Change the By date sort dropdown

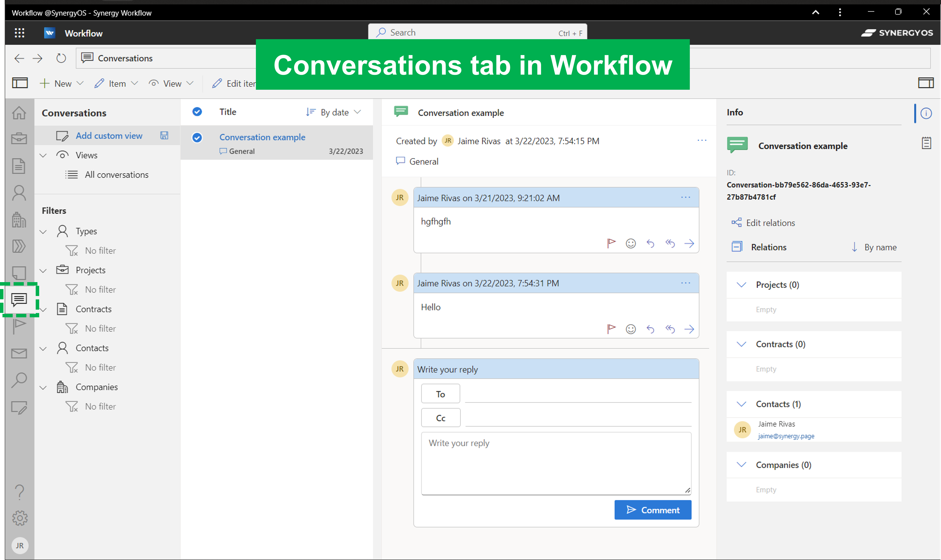(x=334, y=112)
